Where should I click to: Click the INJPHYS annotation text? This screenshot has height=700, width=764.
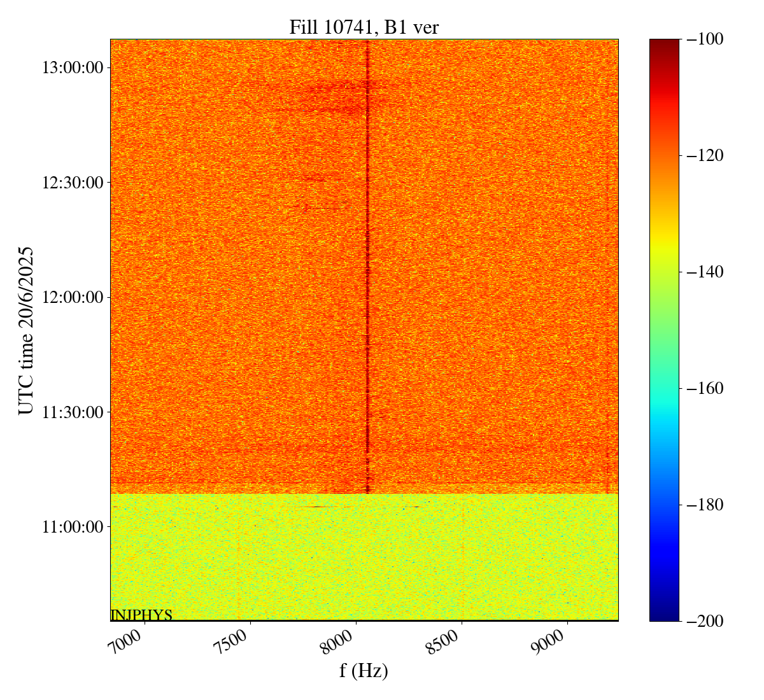[x=141, y=615]
